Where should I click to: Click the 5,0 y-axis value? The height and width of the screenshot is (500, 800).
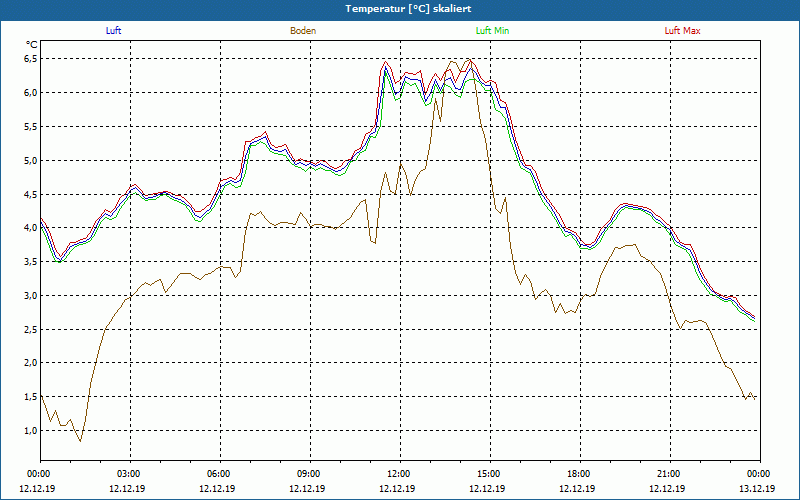[31, 160]
